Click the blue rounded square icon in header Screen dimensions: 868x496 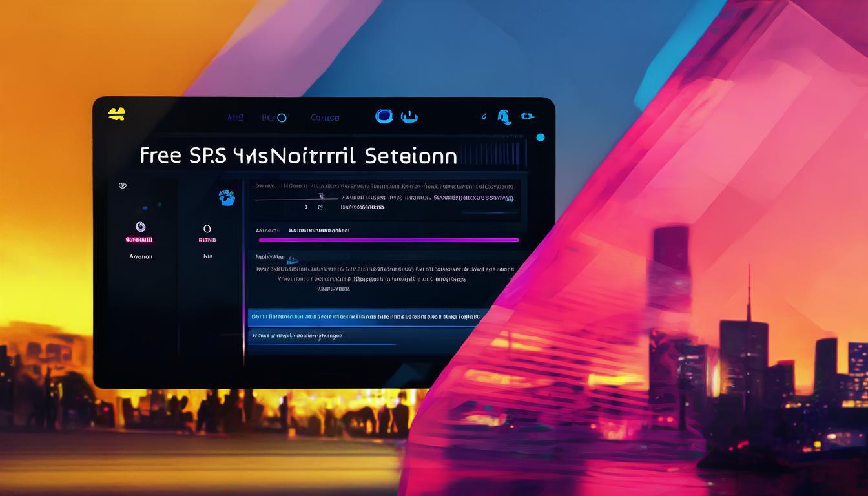click(384, 116)
